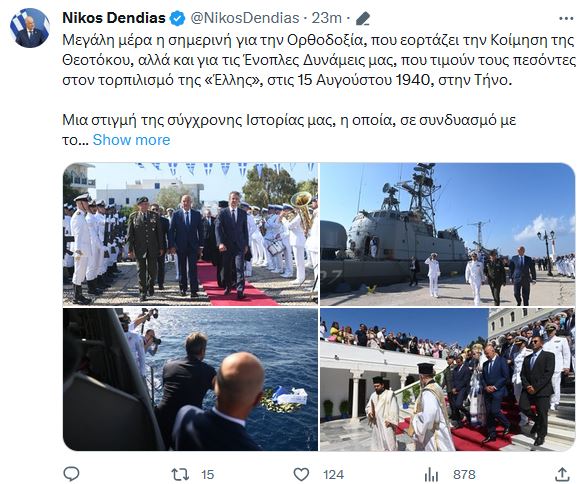
Task: Open Nikos Dendias profile avatar
Action: [x=30, y=28]
